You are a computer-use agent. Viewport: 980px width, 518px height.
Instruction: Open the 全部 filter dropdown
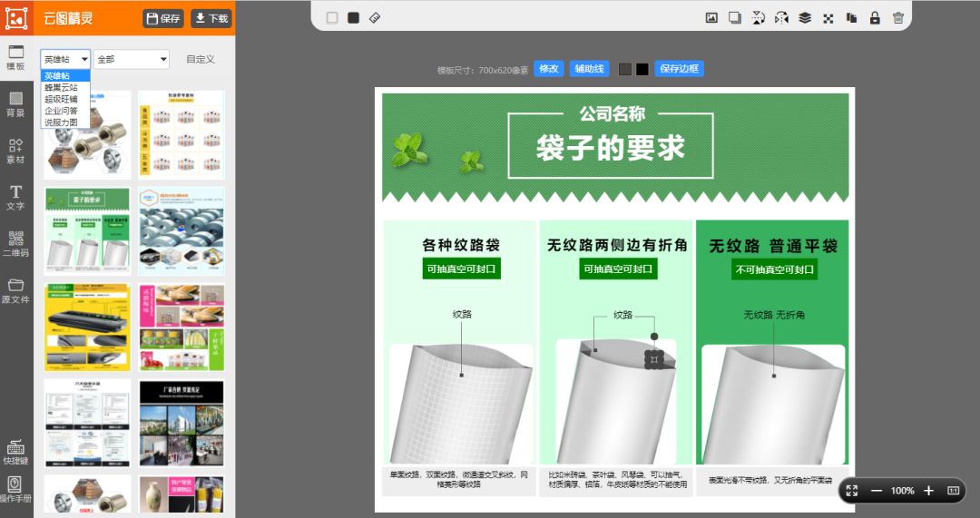132,59
